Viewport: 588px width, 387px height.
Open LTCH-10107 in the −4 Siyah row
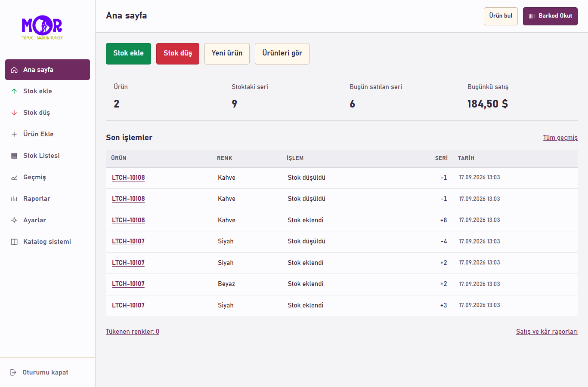(x=128, y=241)
